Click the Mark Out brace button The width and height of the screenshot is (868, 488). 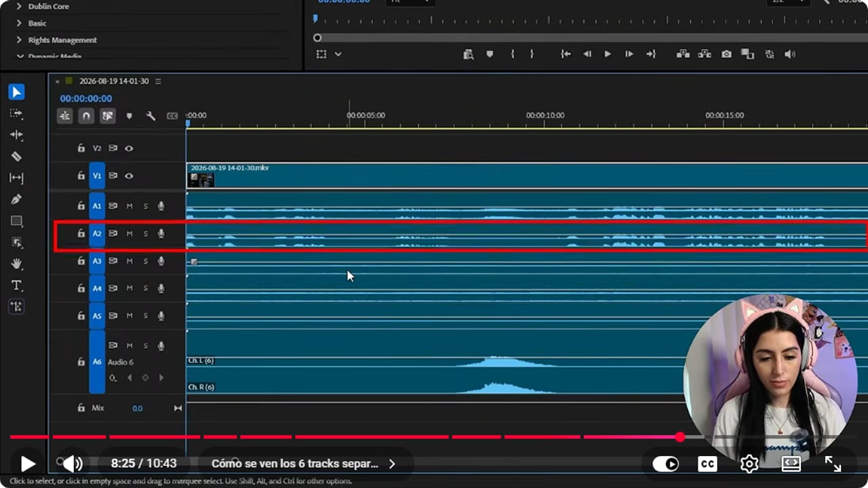pos(532,54)
